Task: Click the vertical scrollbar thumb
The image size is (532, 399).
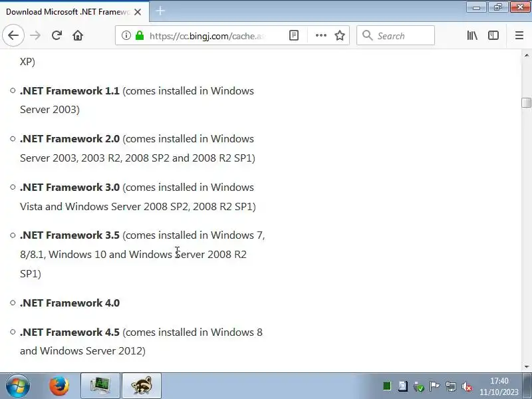Action: [x=526, y=102]
